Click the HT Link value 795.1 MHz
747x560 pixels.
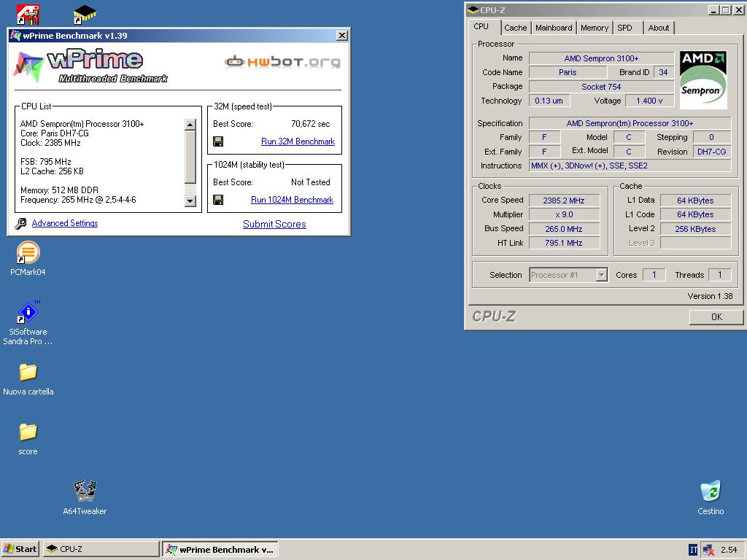(564, 243)
